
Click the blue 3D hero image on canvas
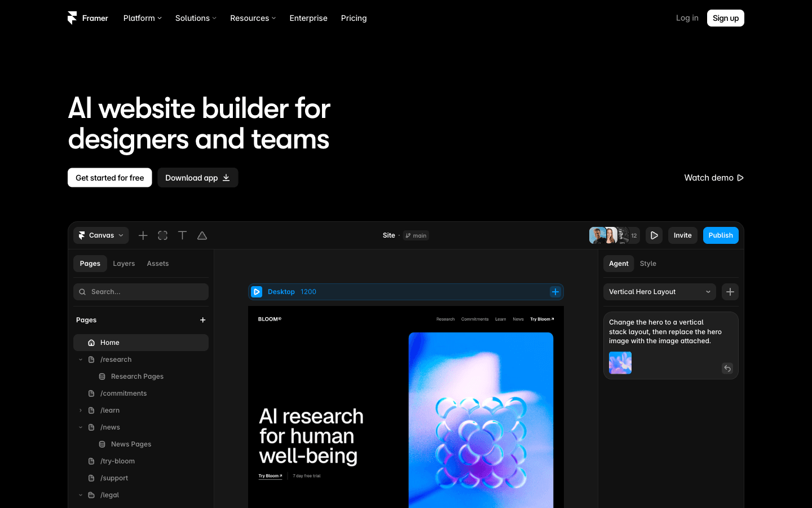click(481, 420)
